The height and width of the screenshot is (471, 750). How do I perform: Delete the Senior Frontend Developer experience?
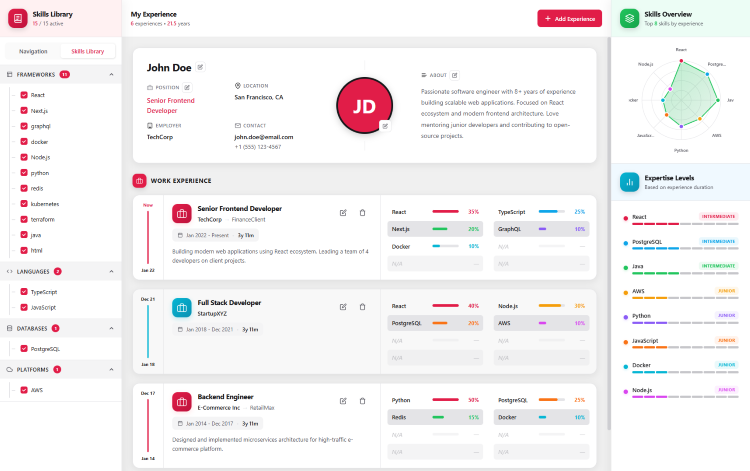(362, 213)
